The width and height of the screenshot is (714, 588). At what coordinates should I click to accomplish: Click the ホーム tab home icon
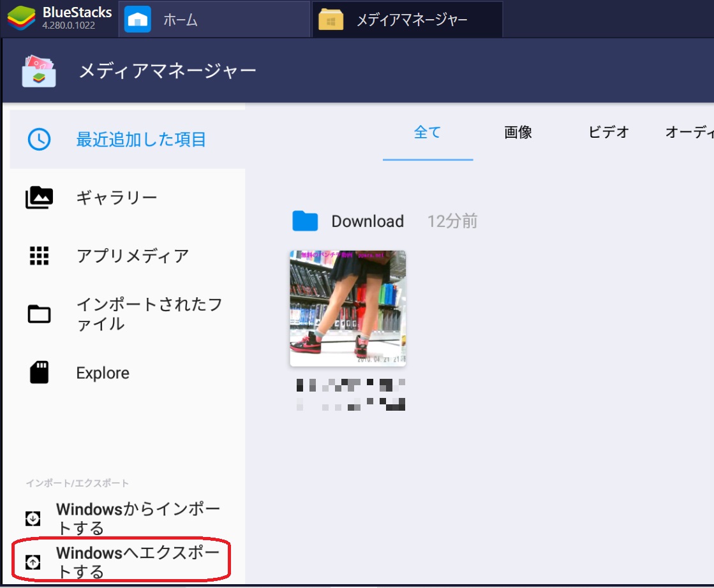tap(135, 19)
